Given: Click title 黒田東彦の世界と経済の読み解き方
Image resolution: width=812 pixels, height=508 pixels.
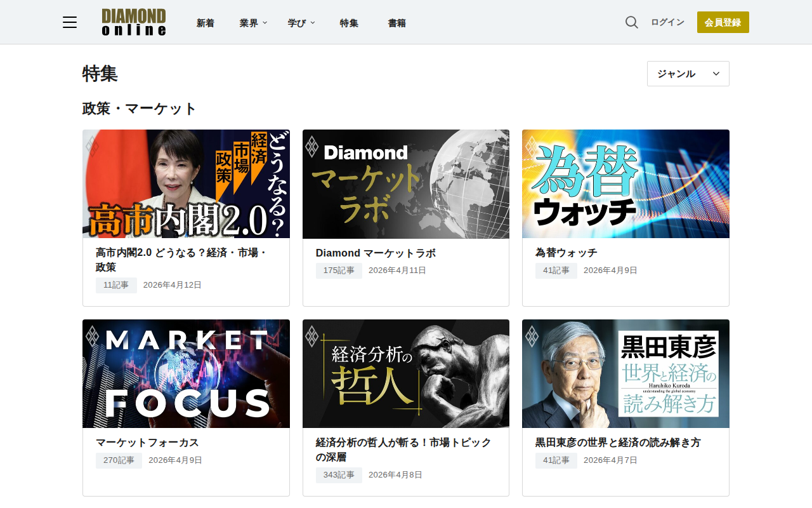Looking at the screenshot, I should (x=618, y=443).
